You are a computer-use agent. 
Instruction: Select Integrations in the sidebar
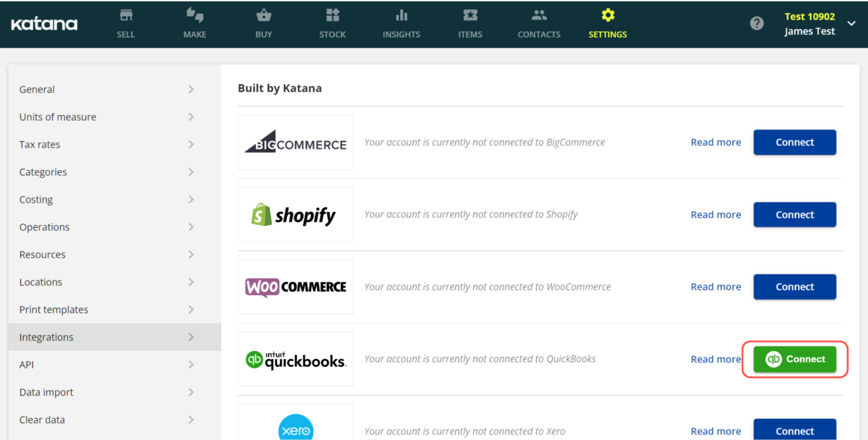tap(46, 337)
